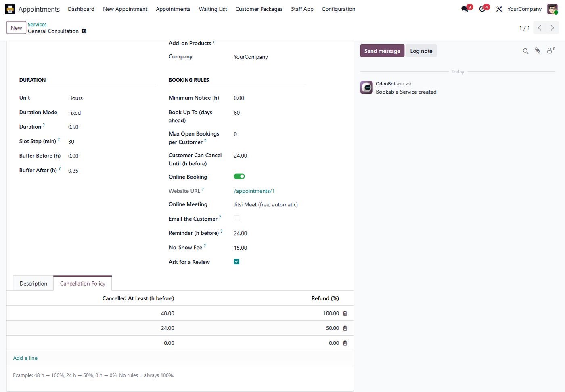Open the Unit dropdown showing Hours
This screenshot has height=392, width=565.
(111, 98)
